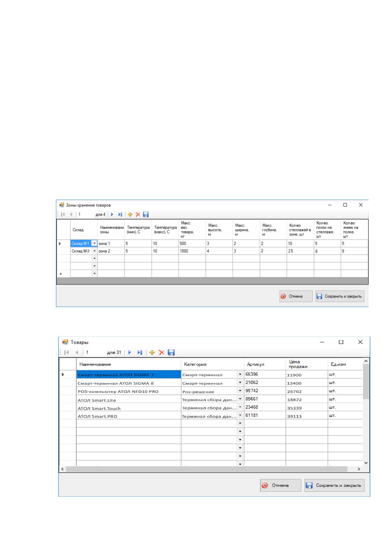Image resolution: width=392 pixels, height=554 pixels.
Task: Add new record in Товары toolbar
Action: pos(152,352)
